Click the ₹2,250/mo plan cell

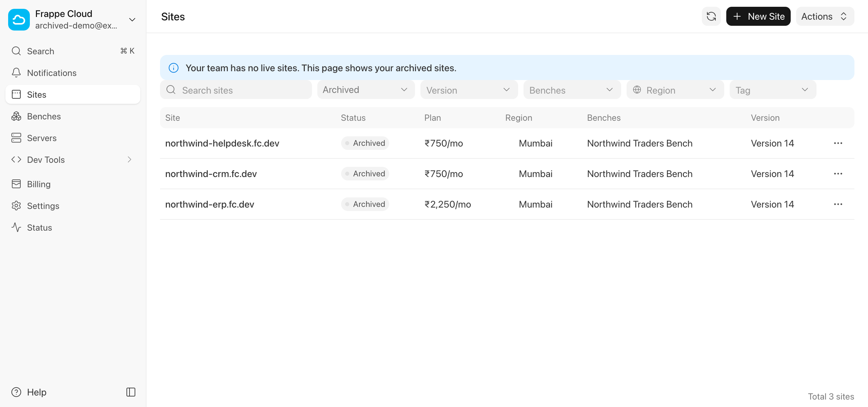coord(448,204)
